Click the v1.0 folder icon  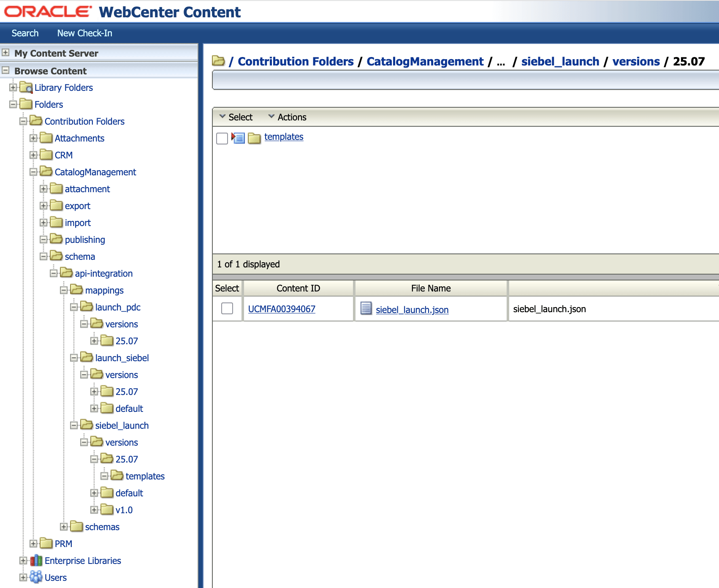coord(107,510)
